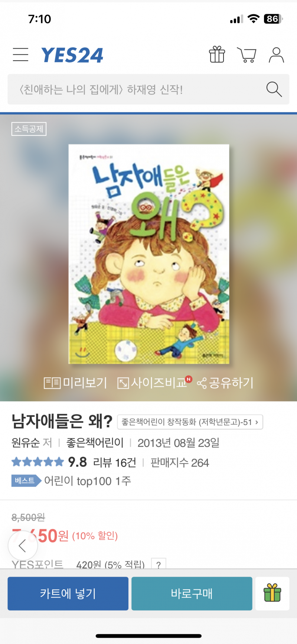Viewport: 297px width, 644px height.
Task: Open author 원유순 link
Action: pos(26,443)
